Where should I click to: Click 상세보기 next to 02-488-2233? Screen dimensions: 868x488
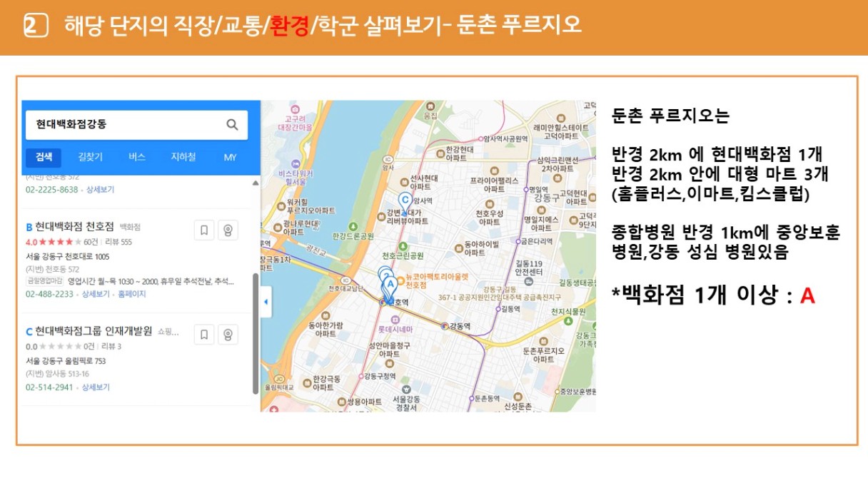(96, 294)
